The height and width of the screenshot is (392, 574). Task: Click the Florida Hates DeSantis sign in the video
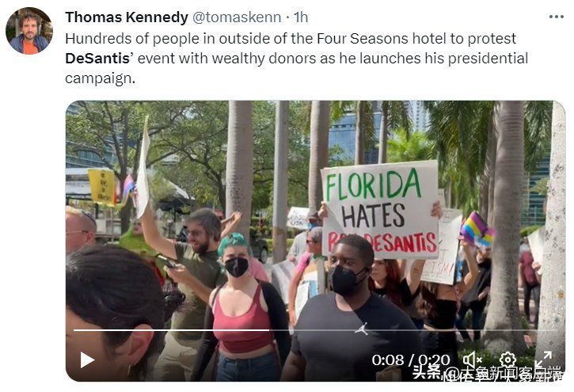tap(380, 209)
